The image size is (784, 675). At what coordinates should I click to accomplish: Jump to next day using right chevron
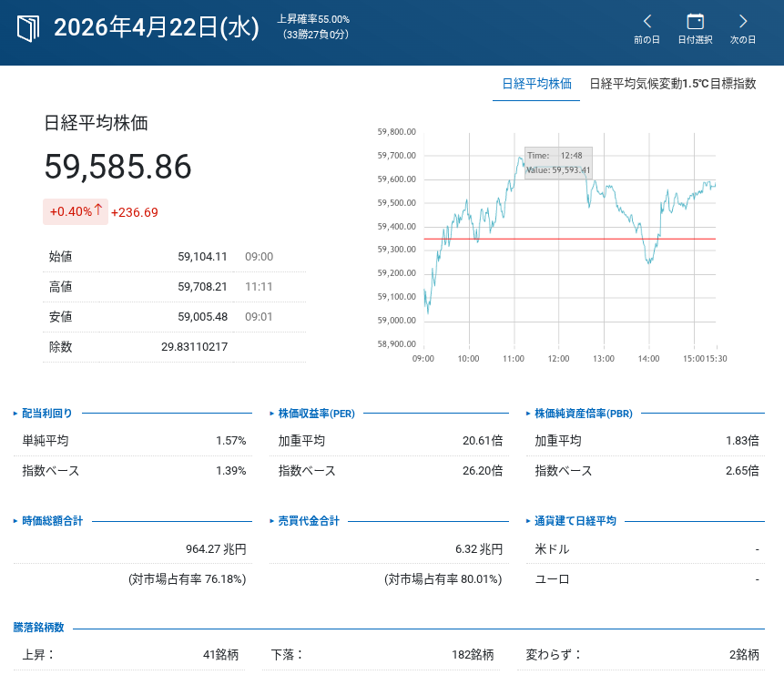743,22
